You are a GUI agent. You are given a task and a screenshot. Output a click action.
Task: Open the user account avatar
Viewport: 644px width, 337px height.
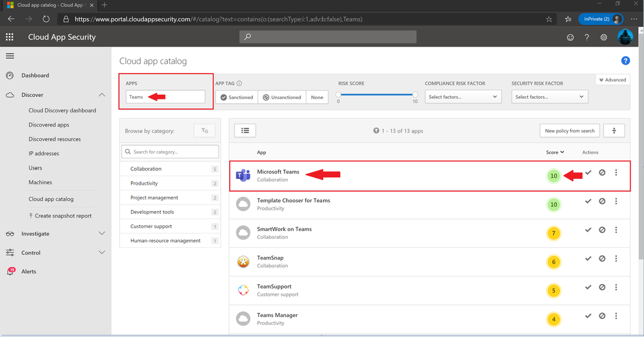tap(625, 37)
